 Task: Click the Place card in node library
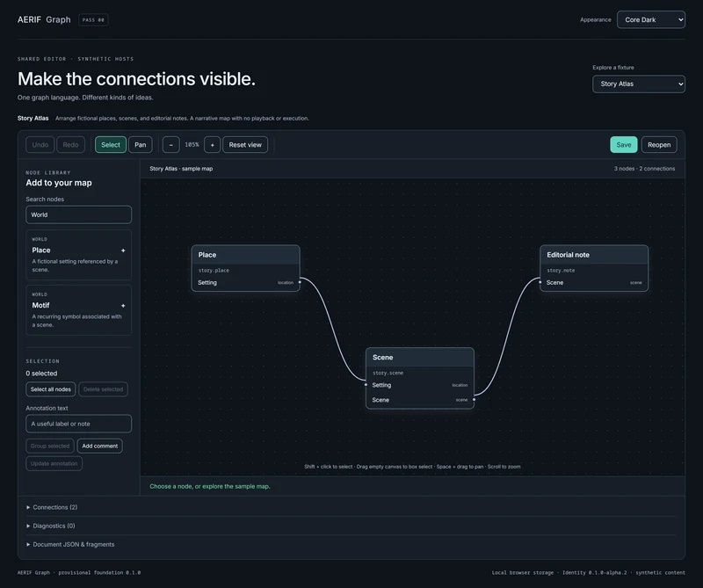pyautogui.click(x=78, y=255)
